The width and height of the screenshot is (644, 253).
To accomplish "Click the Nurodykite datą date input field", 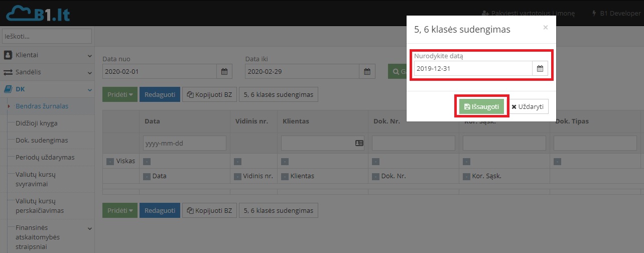I will (x=472, y=69).
